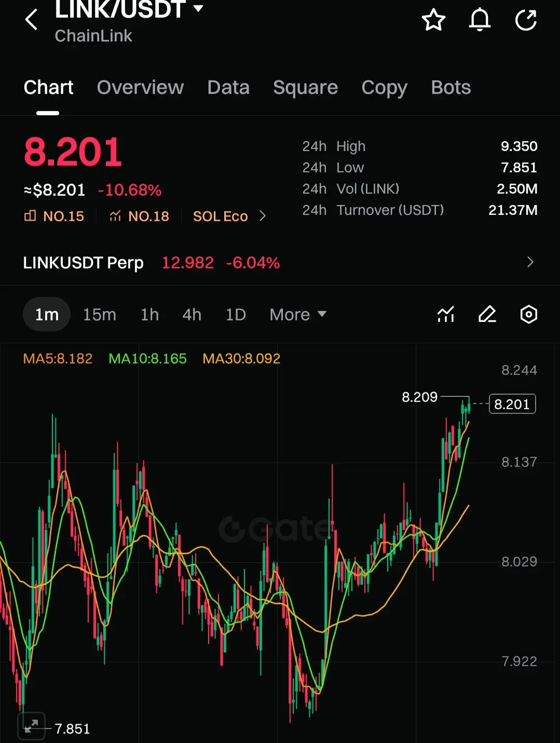Tap the -10.68% change value

click(130, 190)
